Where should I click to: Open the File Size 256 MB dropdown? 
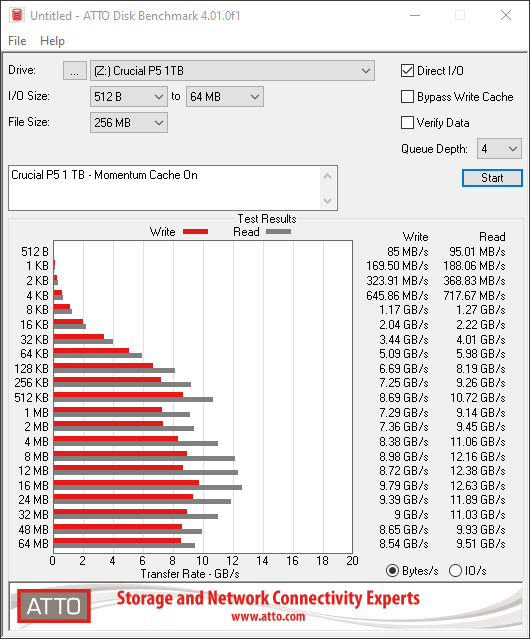tap(129, 123)
